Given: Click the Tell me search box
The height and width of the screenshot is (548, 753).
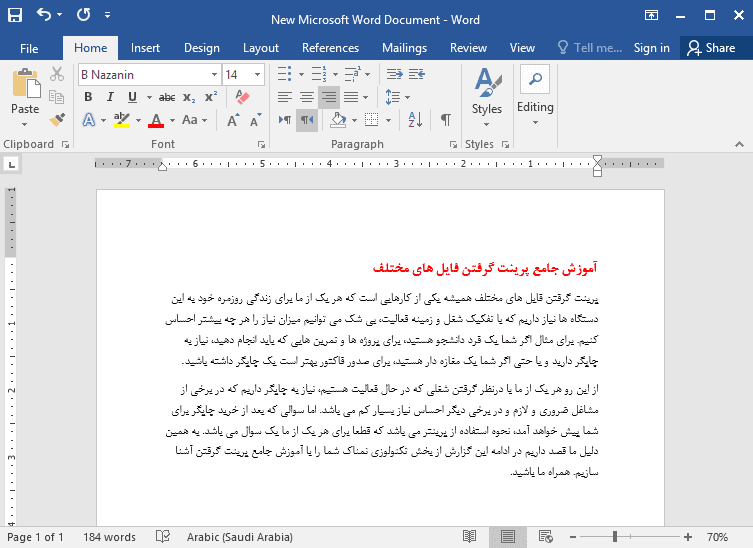Looking at the screenshot, I should pos(590,48).
